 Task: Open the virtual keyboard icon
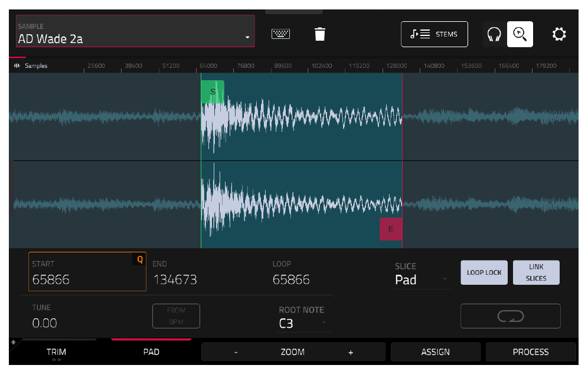[280, 34]
